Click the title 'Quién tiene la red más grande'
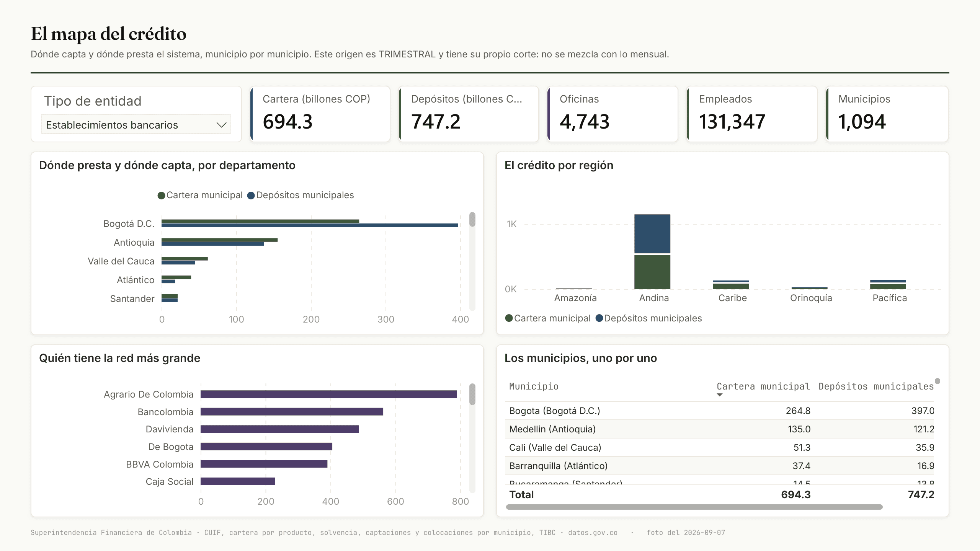 pos(119,358)
